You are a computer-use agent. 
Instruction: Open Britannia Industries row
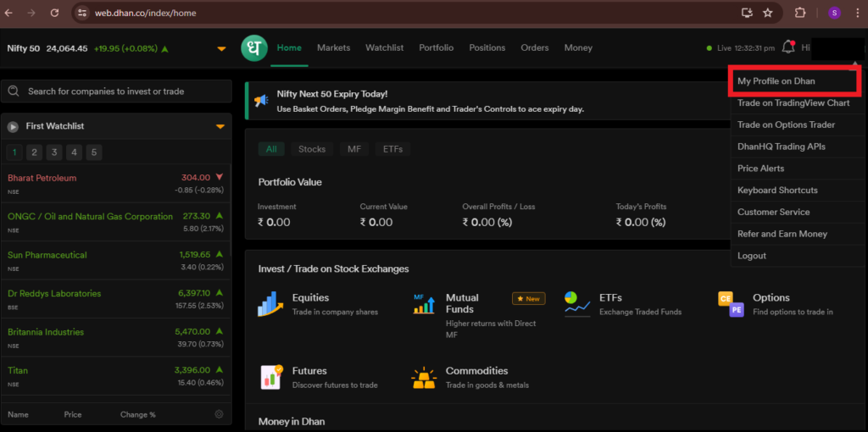(115, 337)
